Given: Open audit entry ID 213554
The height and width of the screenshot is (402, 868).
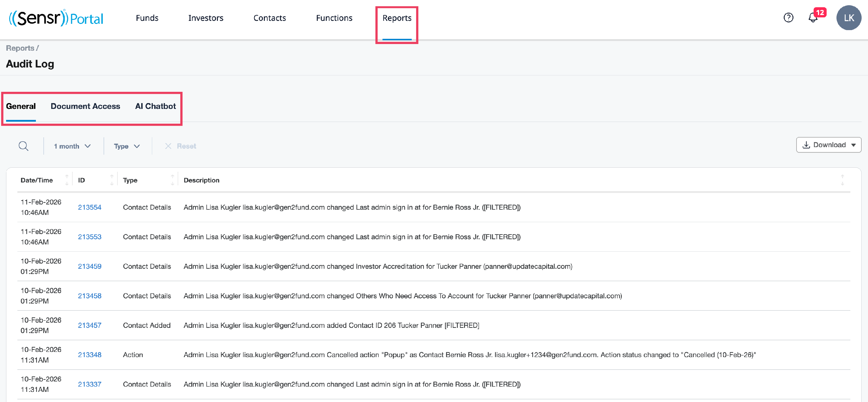Looking at the screenshot, I should pyautogui.click(x=90, y=207).
